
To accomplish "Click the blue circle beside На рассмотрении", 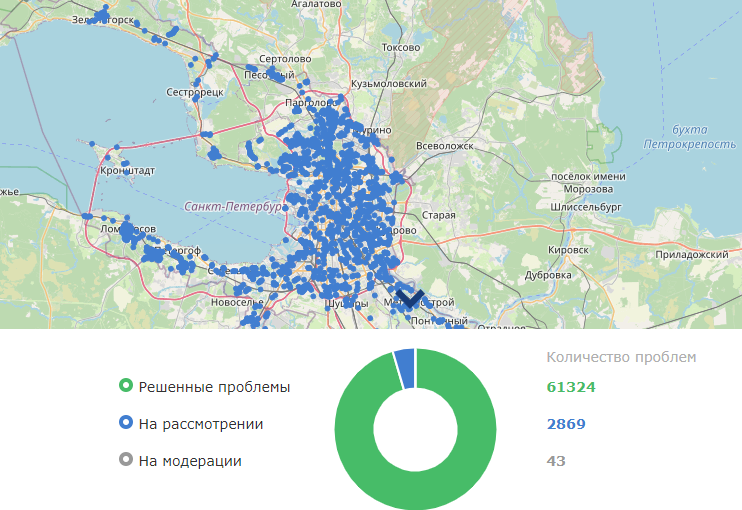I will (x=126, y=424).
